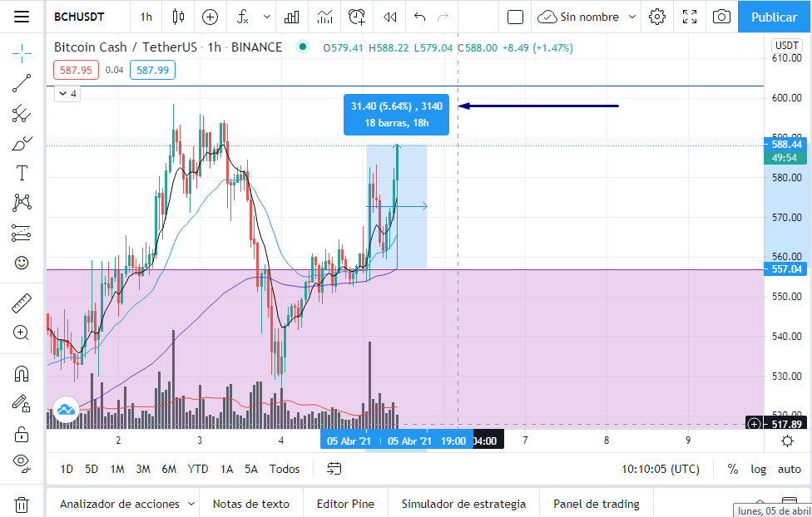Enter fullscreen mode
Screen dimensions: 812x517
[689, 17]
